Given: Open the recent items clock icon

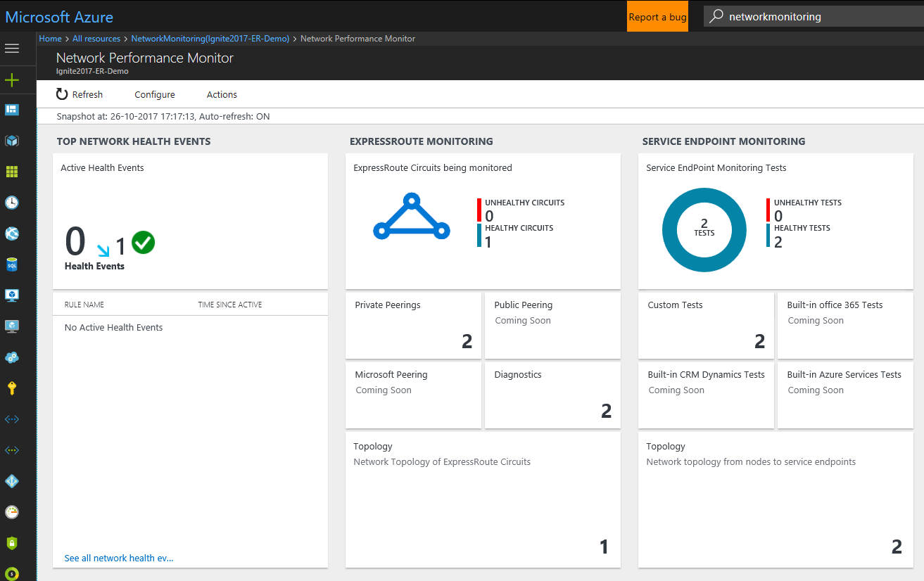Looking at the screenshot, I should pos(11,202).
